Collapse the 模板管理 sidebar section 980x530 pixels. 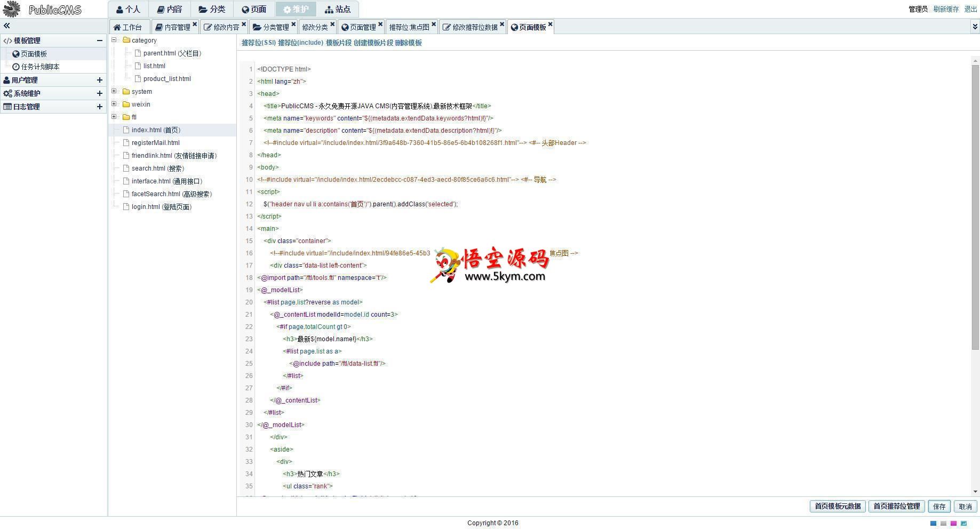[x=99, y=41]
